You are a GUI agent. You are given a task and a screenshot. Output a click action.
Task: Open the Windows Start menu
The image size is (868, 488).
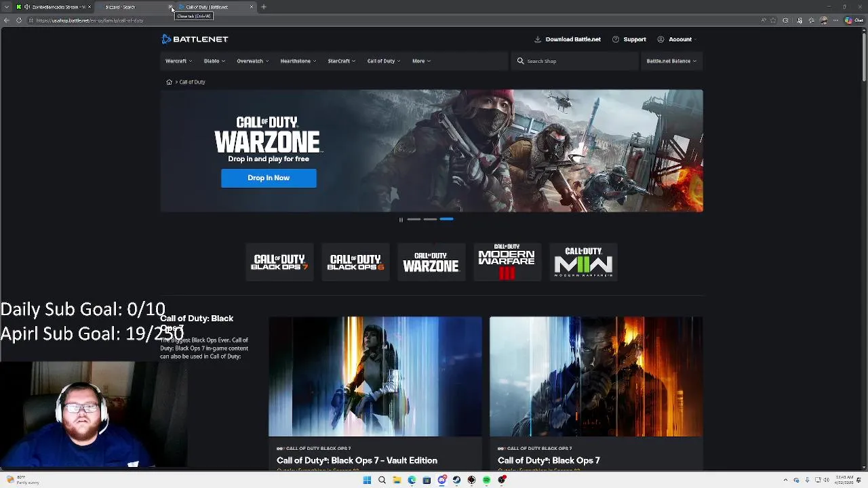click(x=367, y=480)
